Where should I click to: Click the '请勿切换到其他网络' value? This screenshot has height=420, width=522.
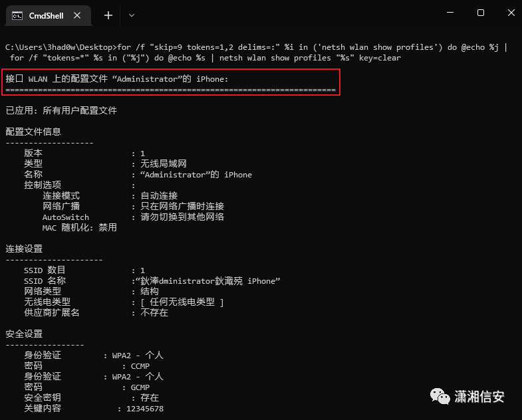[x=182, y=217]
